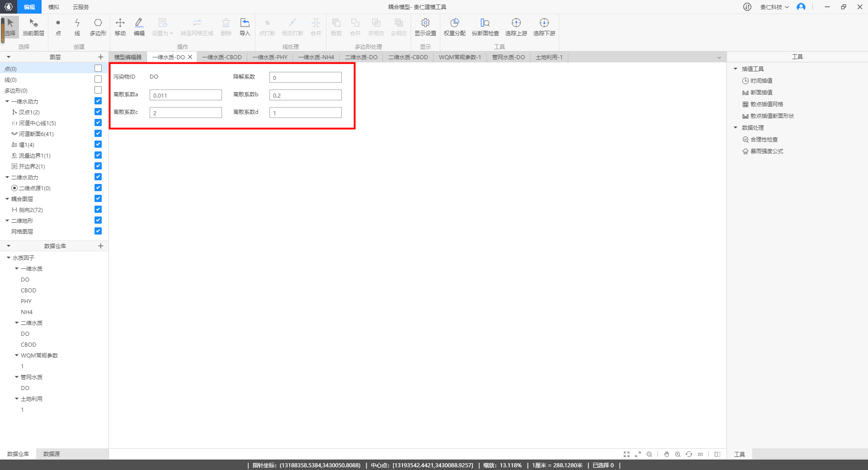This screenshot has width=868, height=470.
Task: Open display settings (显示设置) gear icon
Action: 425,27
